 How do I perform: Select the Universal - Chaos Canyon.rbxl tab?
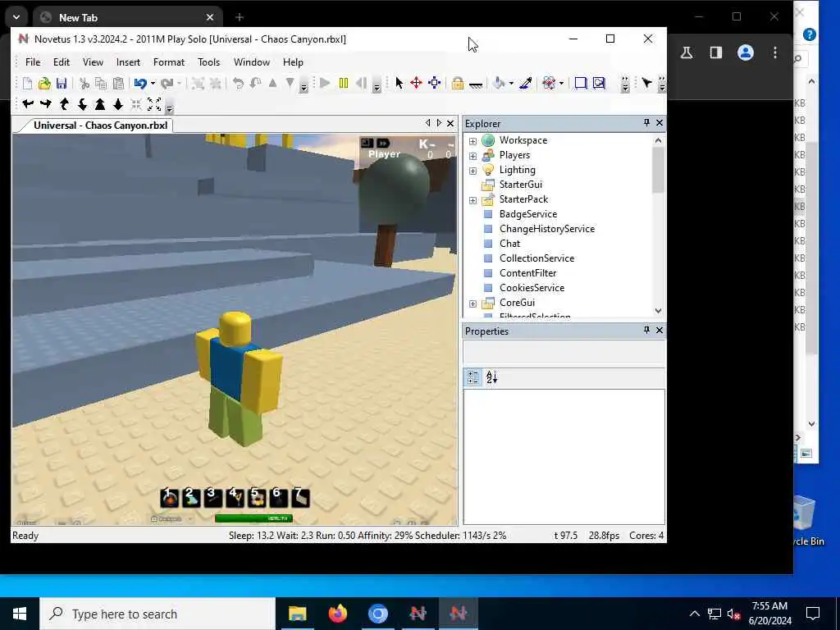100,126
